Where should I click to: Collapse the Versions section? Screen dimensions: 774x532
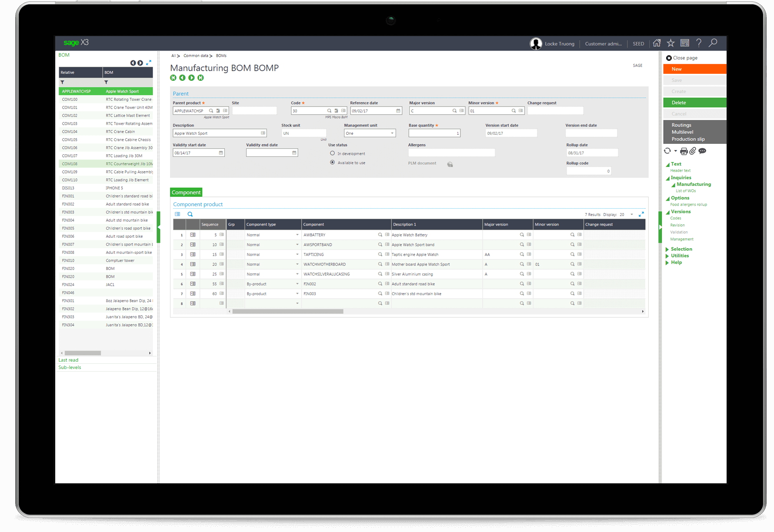coord(667,212)
